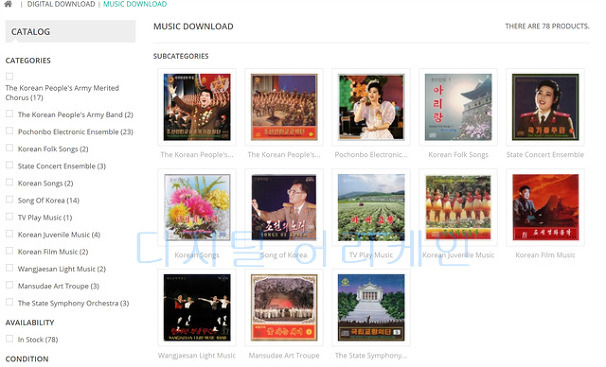Click the SUBCATEGORIES heading
606x367 pixels.
[181, 56]
